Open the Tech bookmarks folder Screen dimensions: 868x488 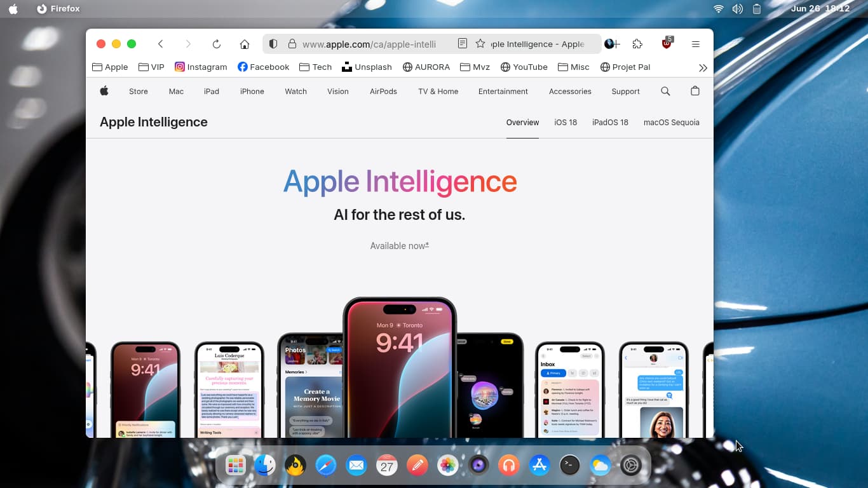point(315,67)
